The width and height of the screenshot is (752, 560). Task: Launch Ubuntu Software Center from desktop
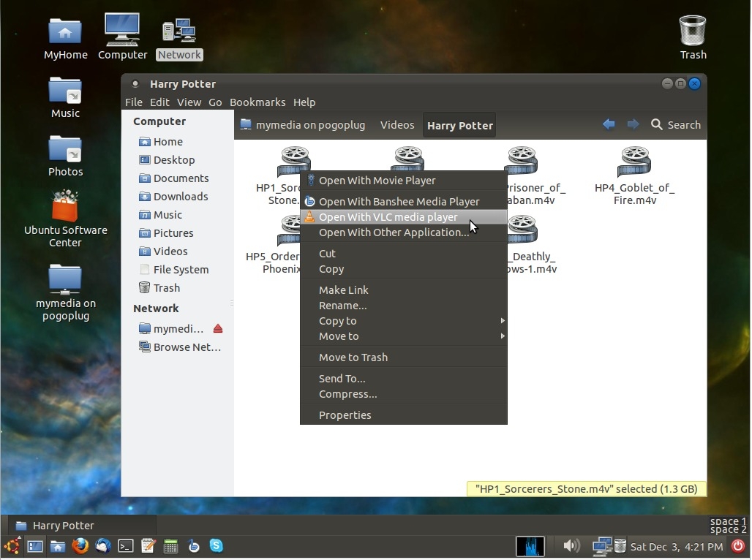pyautogui.click(x=65, y=219)
